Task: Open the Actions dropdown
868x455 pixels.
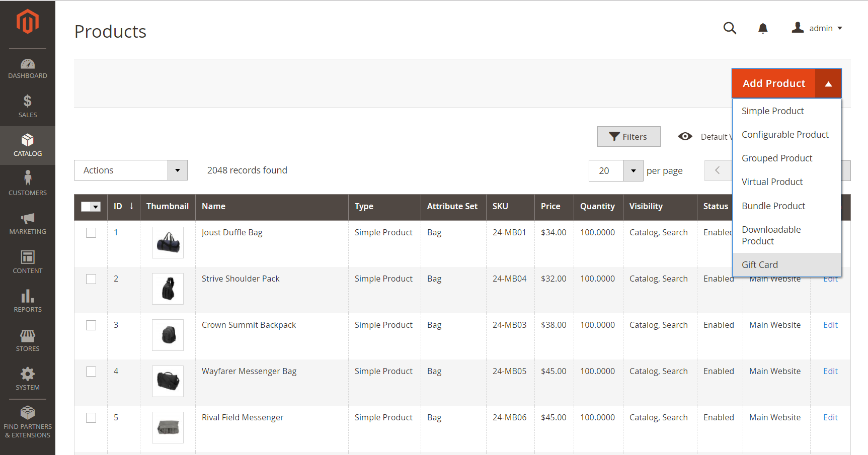Action: (x=130, y=170)
